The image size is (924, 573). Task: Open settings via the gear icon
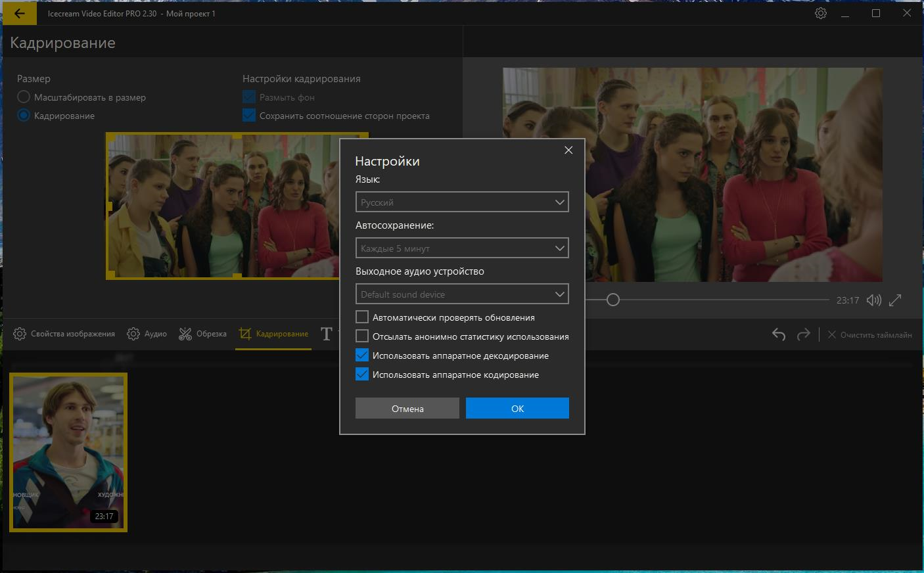point(820,13)
